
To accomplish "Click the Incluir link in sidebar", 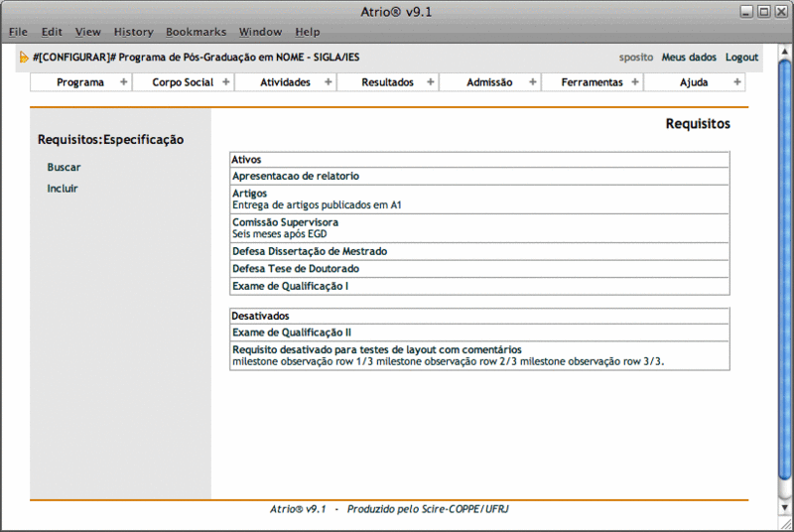I will (x=63, y=189).
